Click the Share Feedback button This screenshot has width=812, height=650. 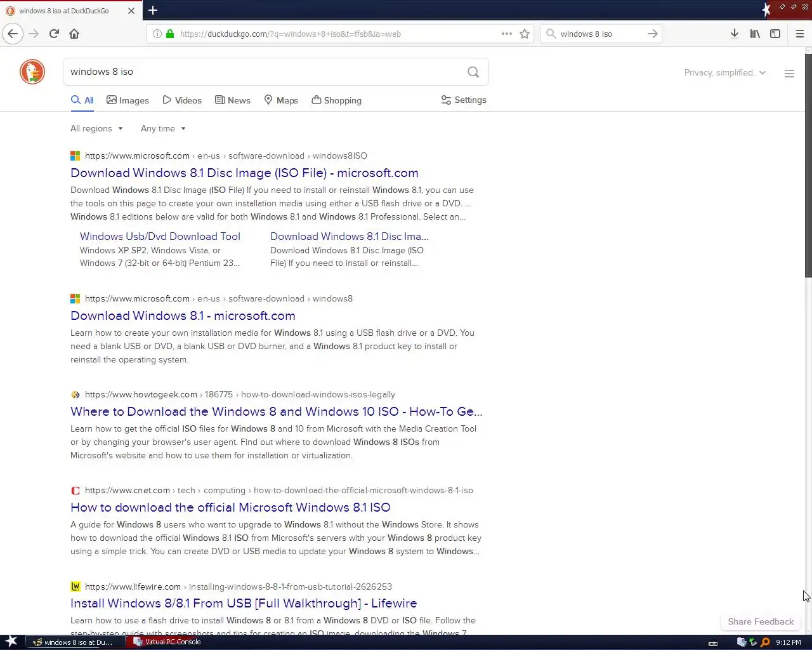pyautogui.click(x=761, y=621)
